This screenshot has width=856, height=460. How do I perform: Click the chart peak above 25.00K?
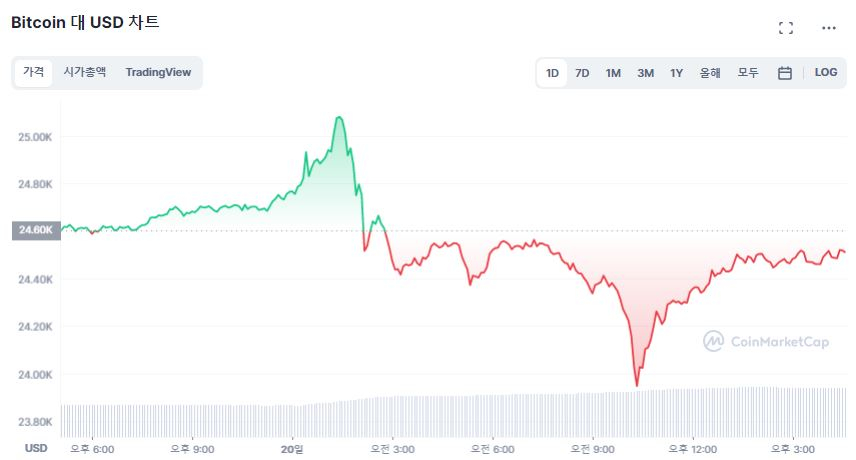click(340, 118)
